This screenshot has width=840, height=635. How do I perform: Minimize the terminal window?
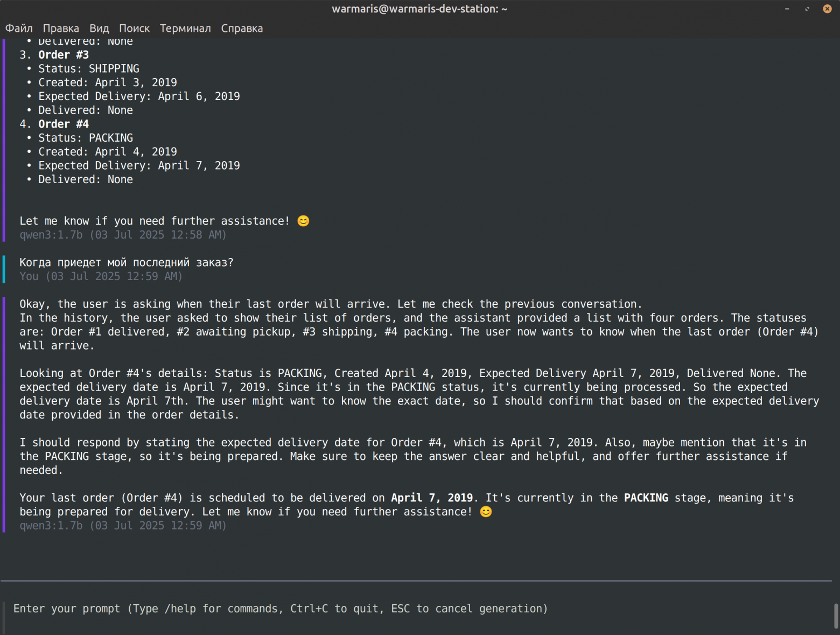point(787,9)
